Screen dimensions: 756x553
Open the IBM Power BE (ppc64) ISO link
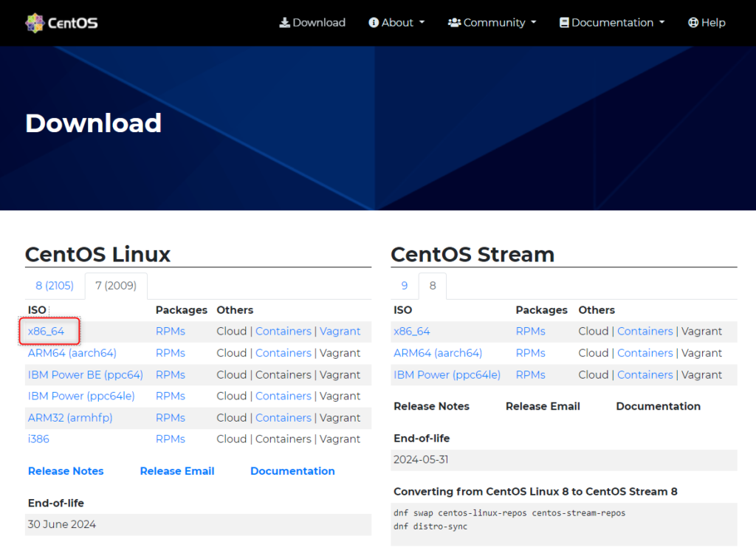coord(86,374)
